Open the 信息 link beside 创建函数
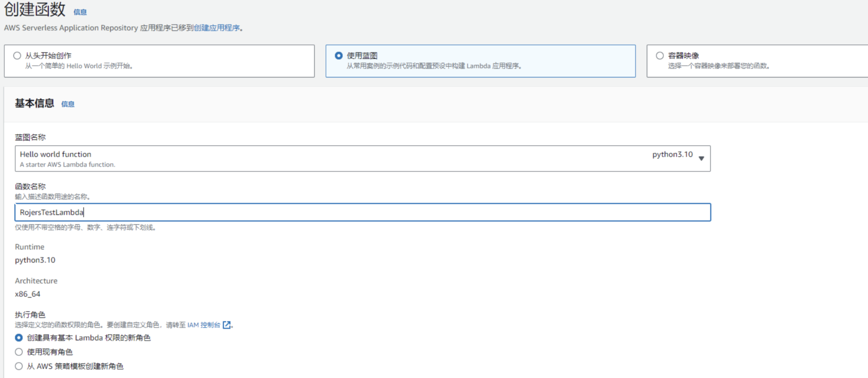This screenshot has height=378, width=868. point(80,12)
